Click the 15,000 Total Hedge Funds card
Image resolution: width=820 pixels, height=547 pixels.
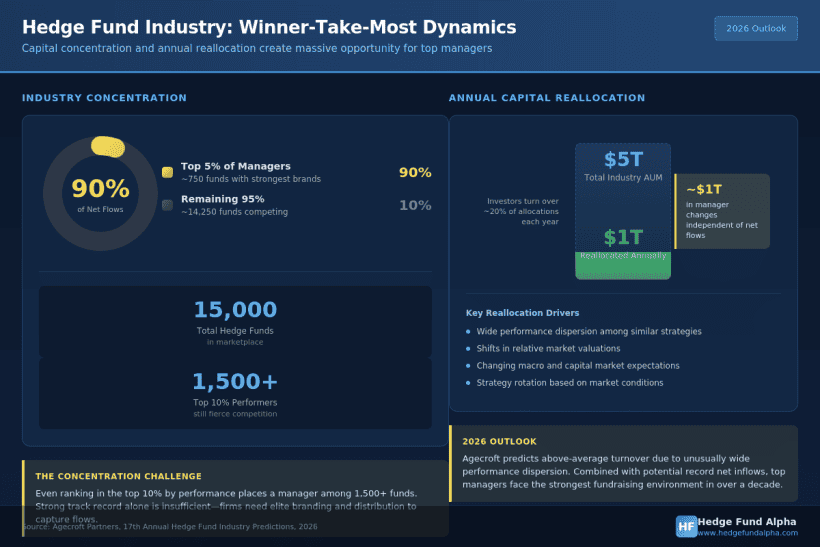[235, 321]
